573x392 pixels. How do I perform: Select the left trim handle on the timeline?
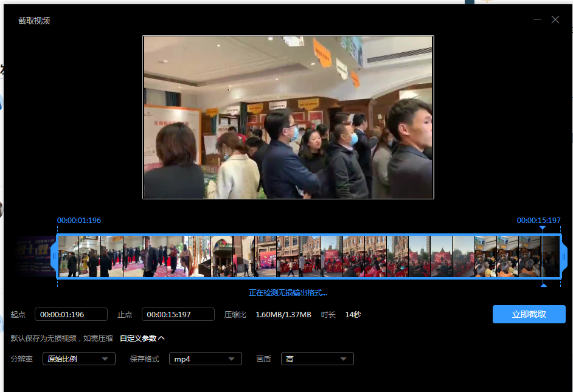pos(55,256)
